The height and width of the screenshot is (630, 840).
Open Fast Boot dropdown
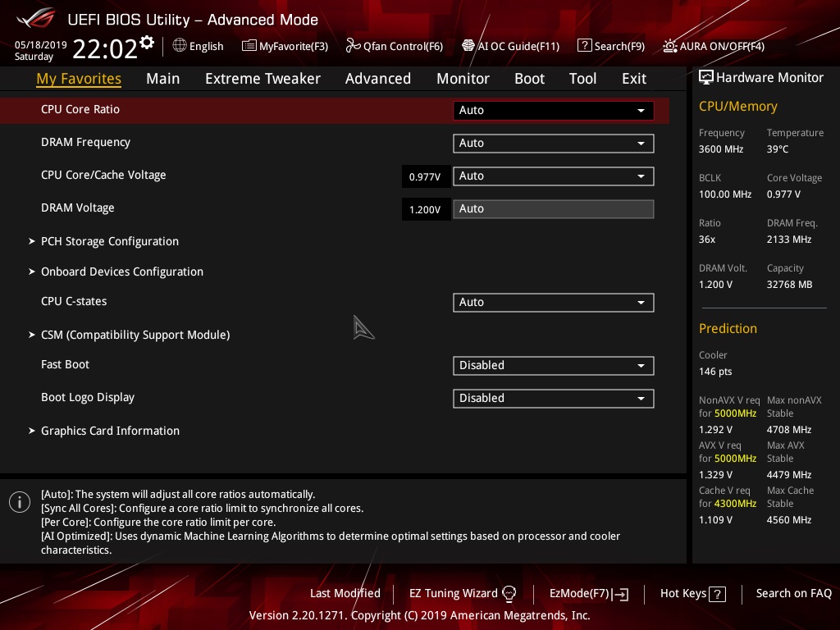click(x=554, y=365)
